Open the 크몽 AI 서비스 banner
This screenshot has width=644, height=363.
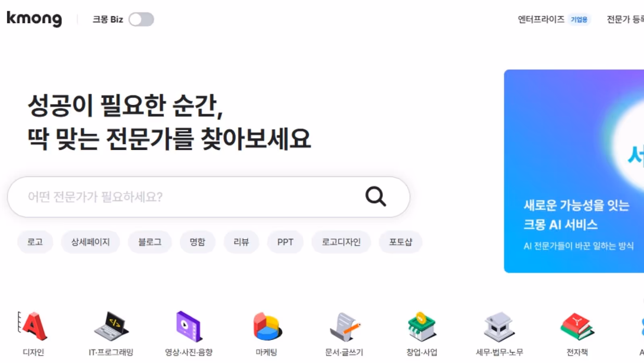click(574, 171)
